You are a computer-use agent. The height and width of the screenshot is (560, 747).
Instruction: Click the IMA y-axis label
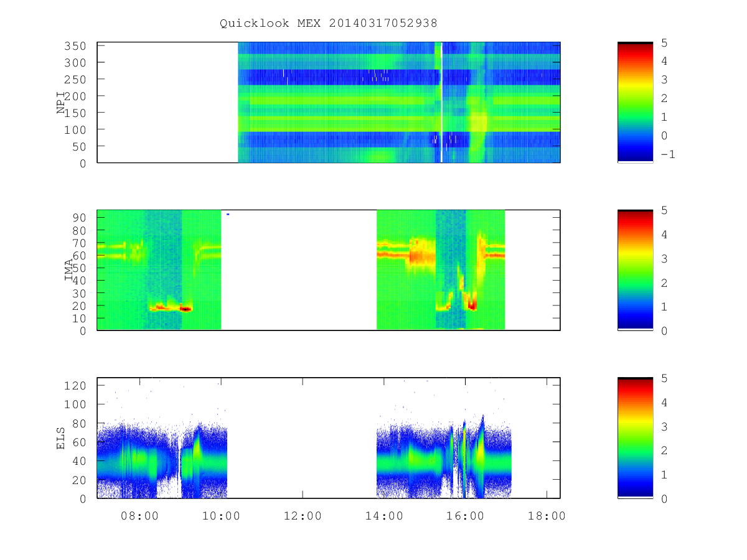68,271
